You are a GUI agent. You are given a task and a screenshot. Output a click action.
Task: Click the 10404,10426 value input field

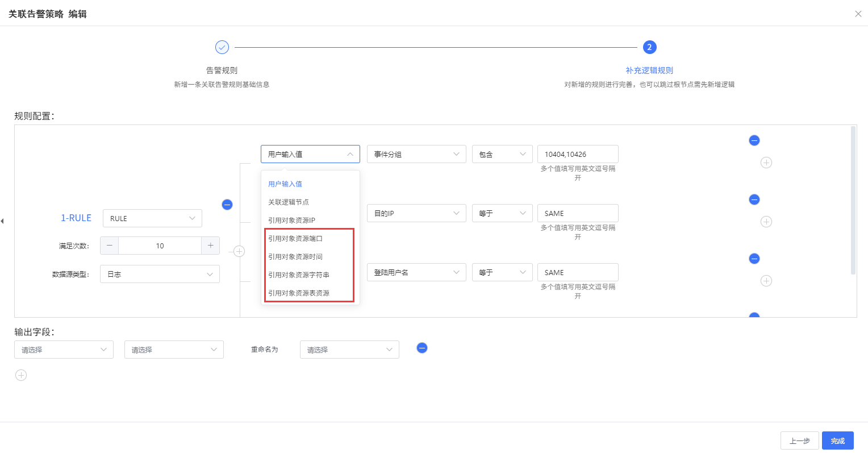click(577, 154)
